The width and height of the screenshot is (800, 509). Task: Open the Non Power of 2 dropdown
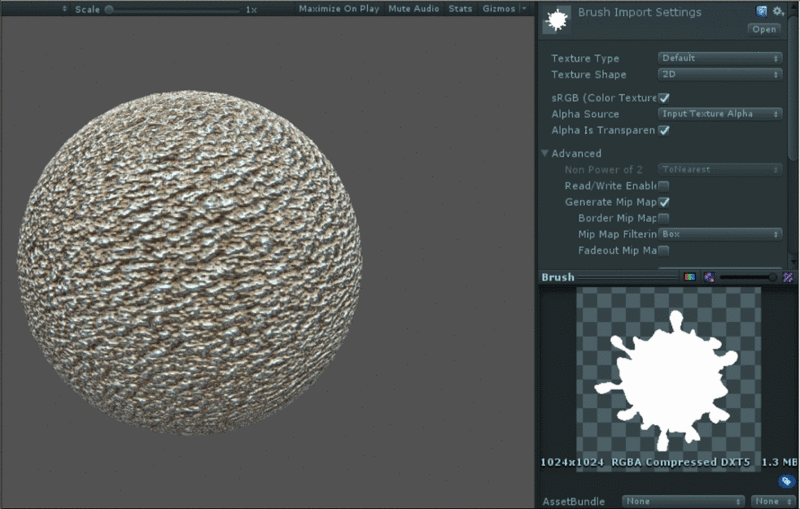tap(719, 169)
